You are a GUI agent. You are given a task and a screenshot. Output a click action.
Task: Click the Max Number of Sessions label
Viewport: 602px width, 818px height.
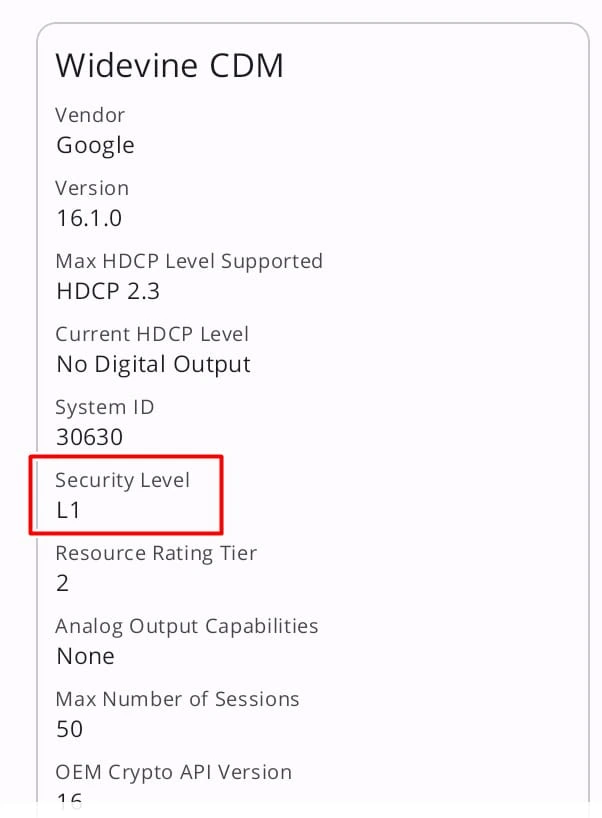(x=178, y=699)
